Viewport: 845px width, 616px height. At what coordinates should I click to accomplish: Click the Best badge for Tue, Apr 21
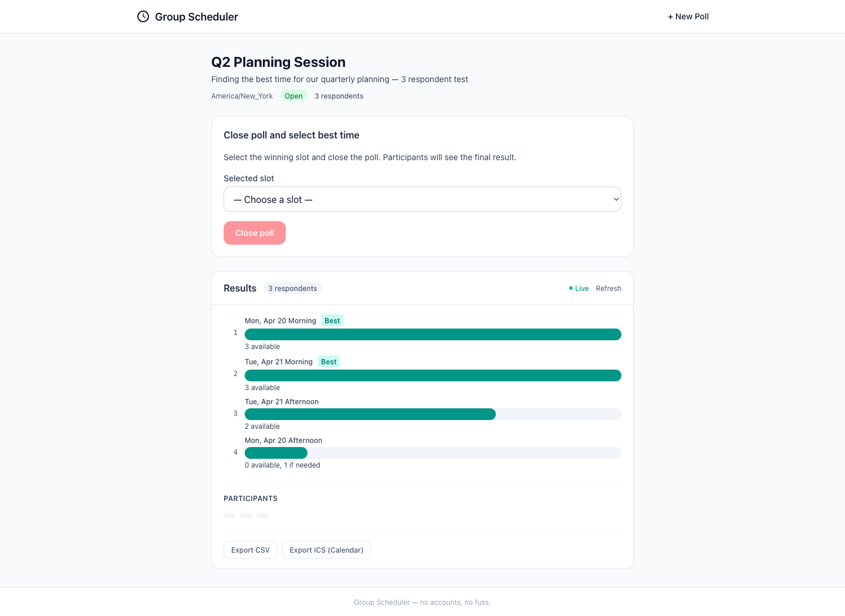point(329,362)
